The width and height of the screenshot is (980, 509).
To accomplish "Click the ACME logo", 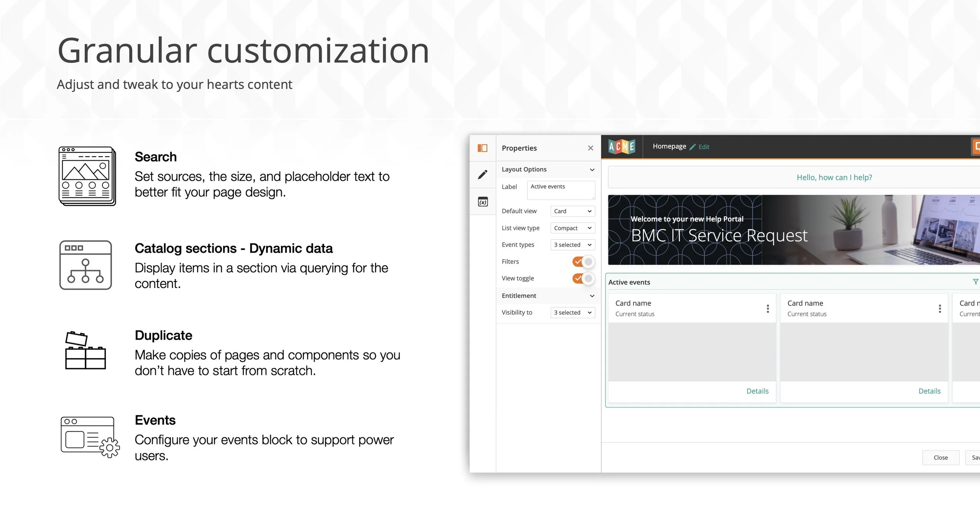I will point(622,147).
